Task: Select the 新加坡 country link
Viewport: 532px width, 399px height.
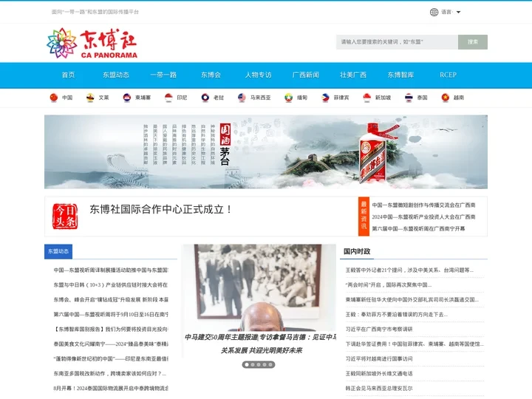Action: tap(383, 98)
